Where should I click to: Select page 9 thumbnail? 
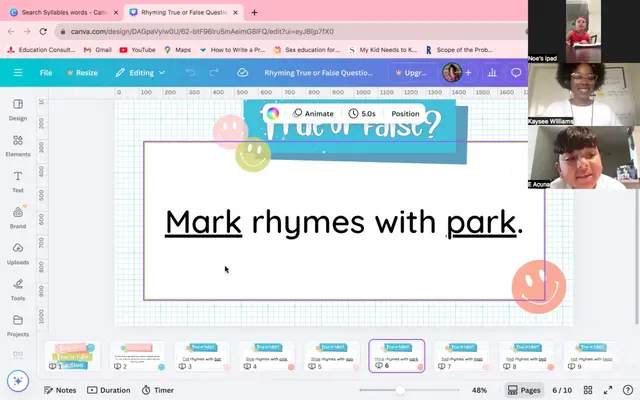(591, 356)
